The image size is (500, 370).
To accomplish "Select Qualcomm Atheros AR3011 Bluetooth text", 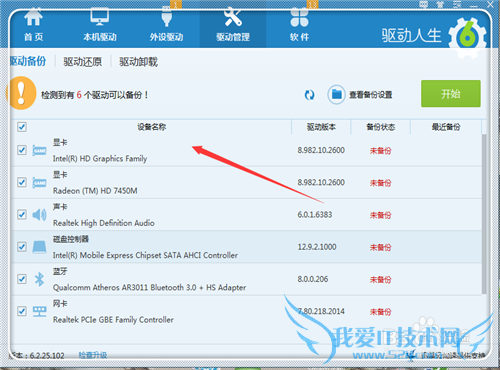I will (x=149, y=287).
